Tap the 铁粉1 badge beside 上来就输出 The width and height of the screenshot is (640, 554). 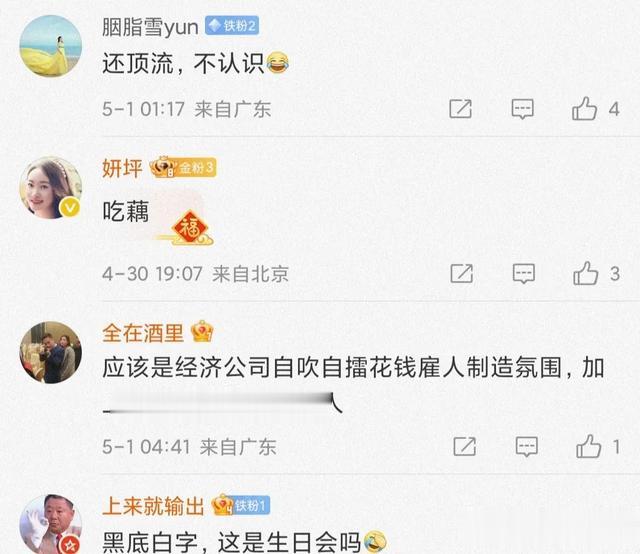pos(241,506)
